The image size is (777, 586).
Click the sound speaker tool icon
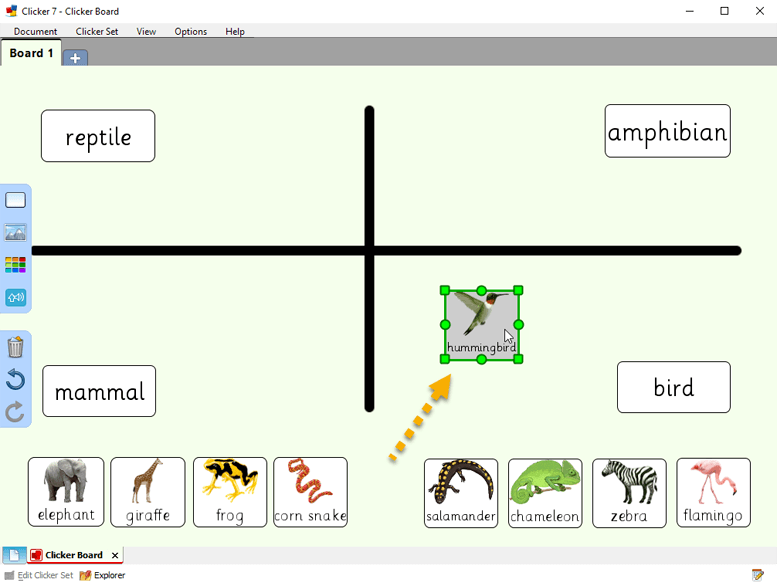15,297
